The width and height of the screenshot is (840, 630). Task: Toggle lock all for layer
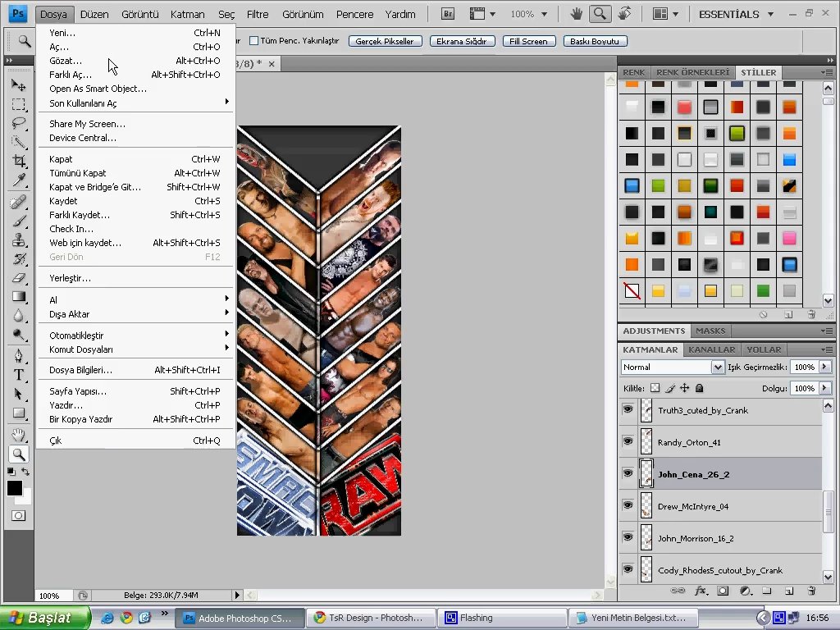pos(699,388)
